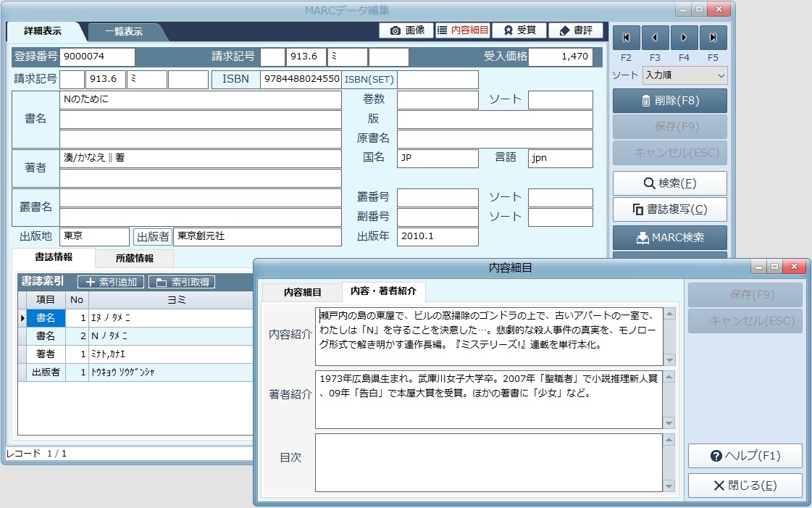Screen dimensions: 812x508
Task: Open the 受賞 award button
Action: 519,30
